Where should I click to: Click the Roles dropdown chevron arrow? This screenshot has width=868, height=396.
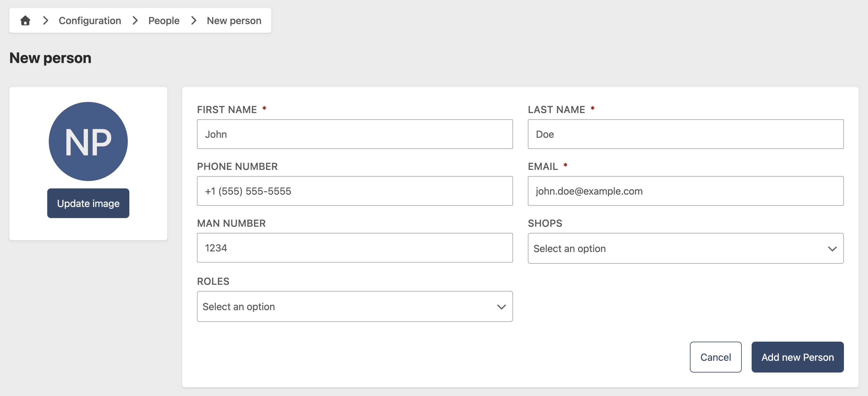(x=501, y=307)
